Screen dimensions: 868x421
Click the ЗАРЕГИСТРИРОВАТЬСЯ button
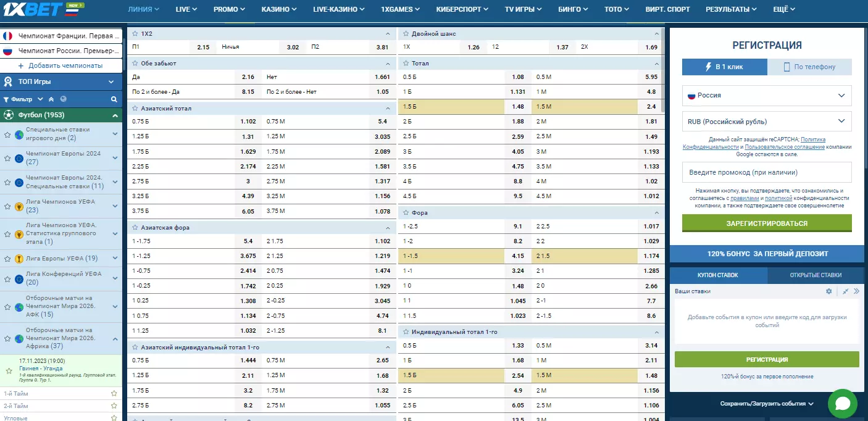pyautogui.click(x=766, y=223)
